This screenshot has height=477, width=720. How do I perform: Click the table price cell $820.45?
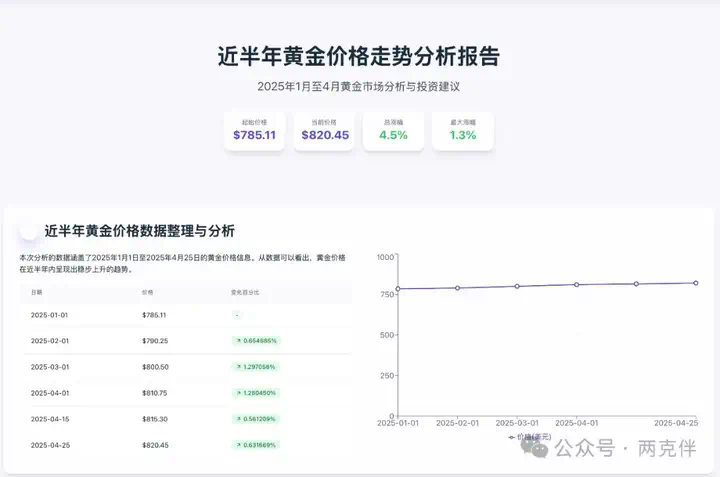155,445
